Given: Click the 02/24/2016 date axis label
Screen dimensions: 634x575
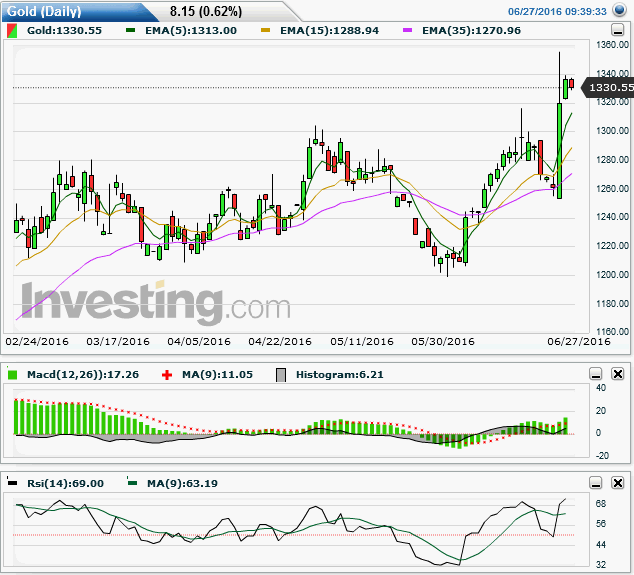Looking at the screenshot, I should 37,342.
